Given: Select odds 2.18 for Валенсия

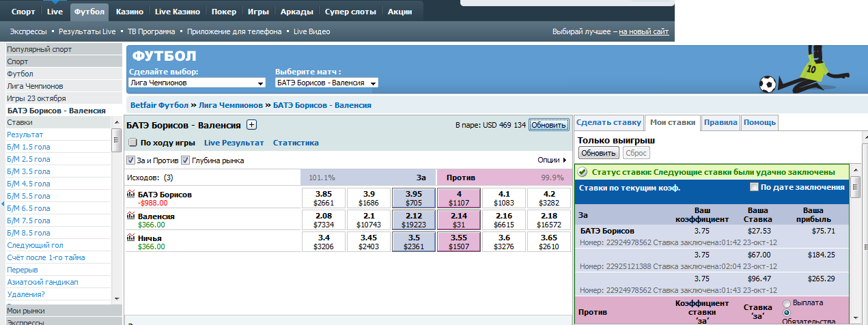Looking at the screenshot, I should 548,220.
